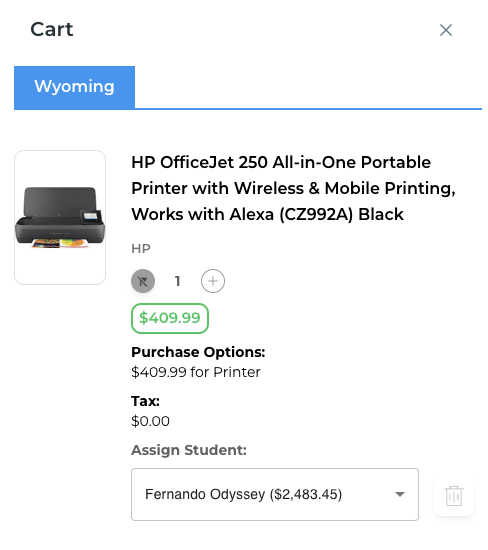The width and height of the screenshot is (488, 550).
Task: Click the blue tab underline beside Wyoming
Action: 308,109
